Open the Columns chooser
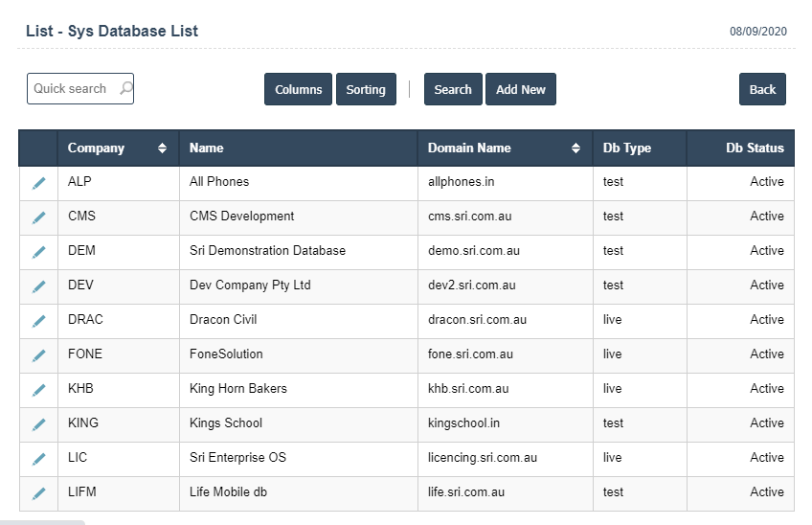The height and width of the screenshot is (525, 812). (298, 89)
